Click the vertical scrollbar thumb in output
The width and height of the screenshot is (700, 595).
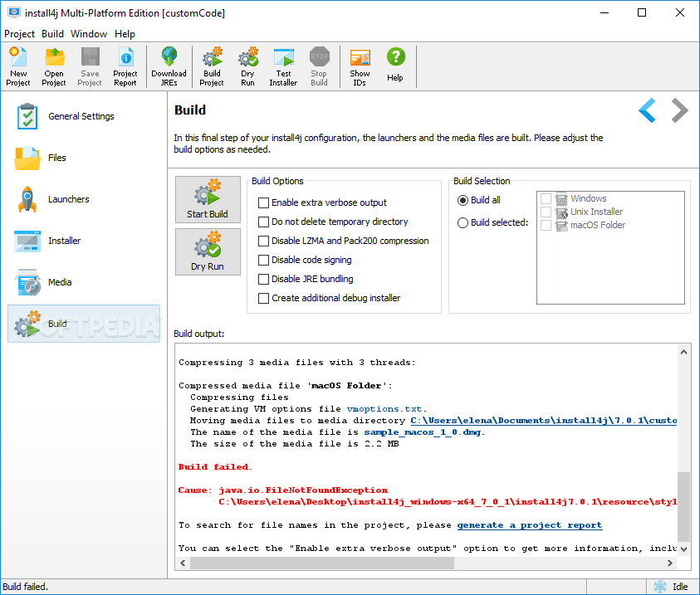point(683,506)
